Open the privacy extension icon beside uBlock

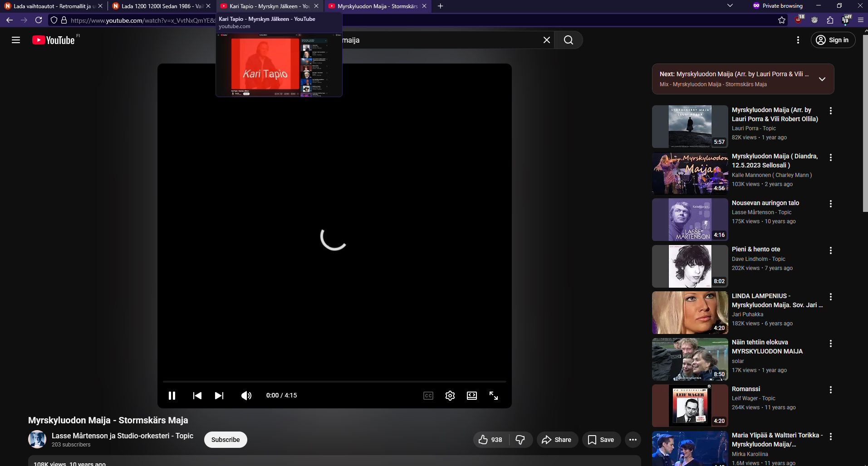[x=814, y=20]
